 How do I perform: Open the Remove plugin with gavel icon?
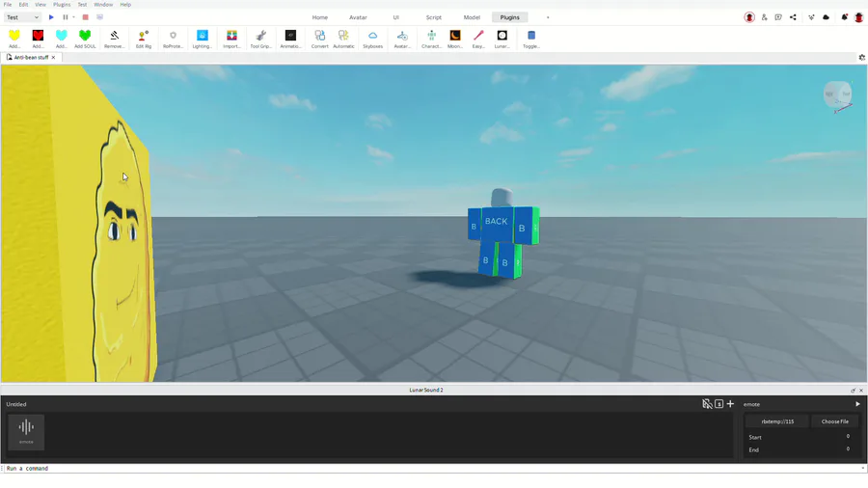(x=114, y=39)
